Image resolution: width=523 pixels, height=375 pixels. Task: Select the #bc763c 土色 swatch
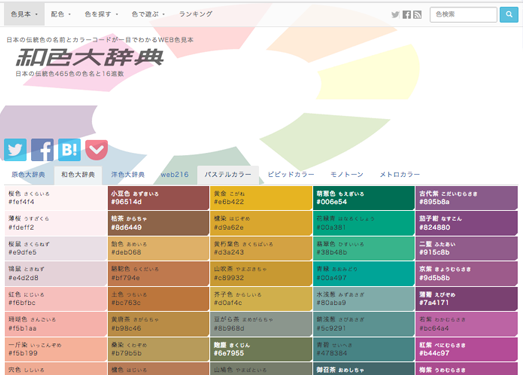tap(158, 299)
